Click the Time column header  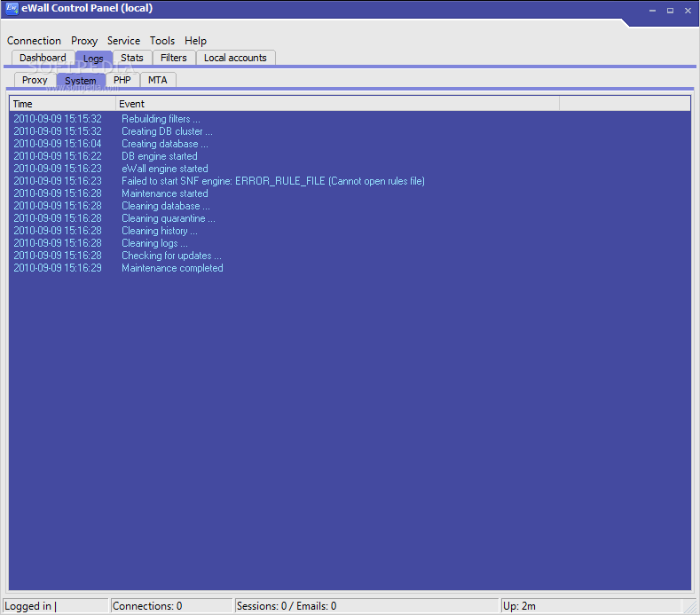tap(62, 104)
